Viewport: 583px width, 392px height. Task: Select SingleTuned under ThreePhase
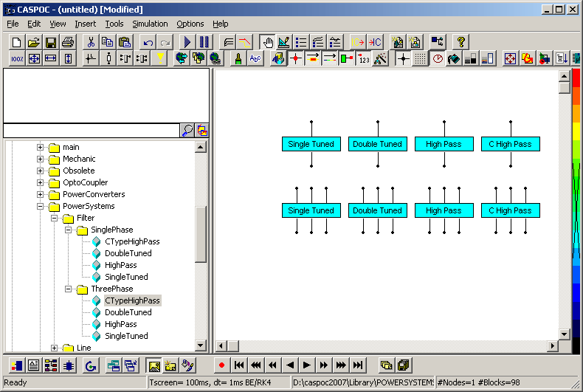point(126,336)
